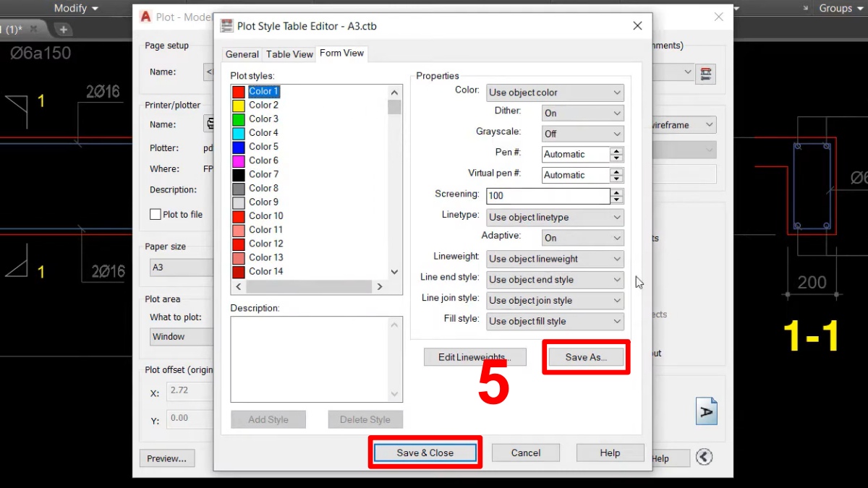This screenshot has height=488, width=868.
Task: Select Color 10 in plot styles list
Action: coord(265,215)
